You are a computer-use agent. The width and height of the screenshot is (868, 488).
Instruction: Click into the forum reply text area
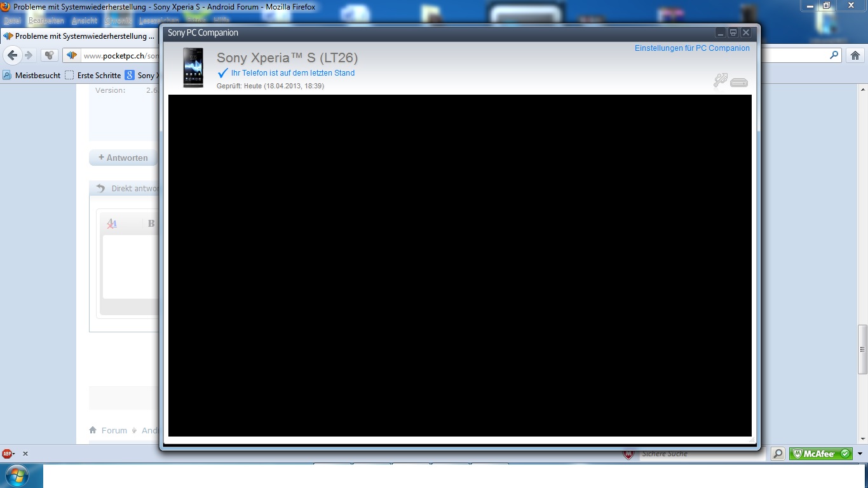[130, 267]
